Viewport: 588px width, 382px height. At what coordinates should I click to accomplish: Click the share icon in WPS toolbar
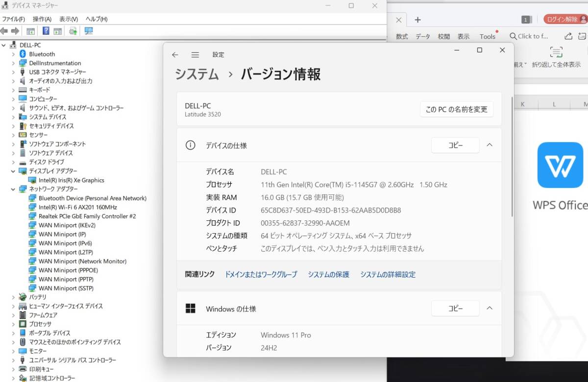pyautogui.click(x=568, y=36)
